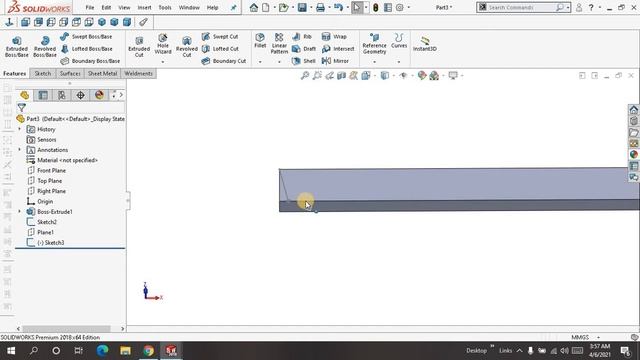Switch to the Sheet Metal tab

click(x=102, y=73)
